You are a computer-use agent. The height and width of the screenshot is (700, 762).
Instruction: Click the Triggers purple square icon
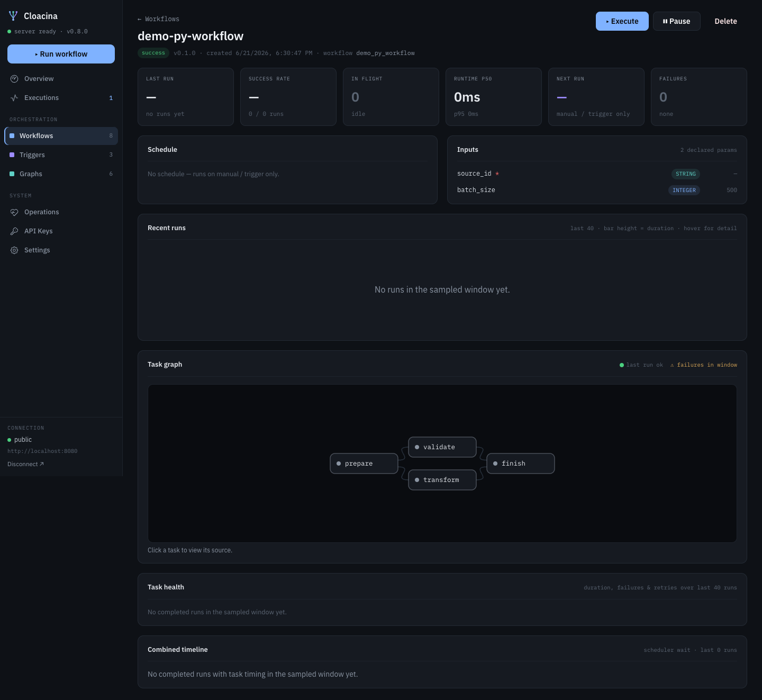pos(12,155)
